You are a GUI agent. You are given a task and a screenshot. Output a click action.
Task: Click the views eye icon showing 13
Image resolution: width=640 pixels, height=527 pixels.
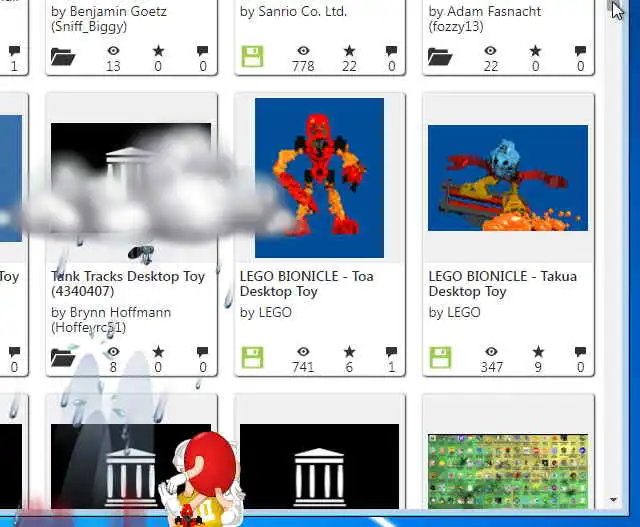[x=113, y=51]
